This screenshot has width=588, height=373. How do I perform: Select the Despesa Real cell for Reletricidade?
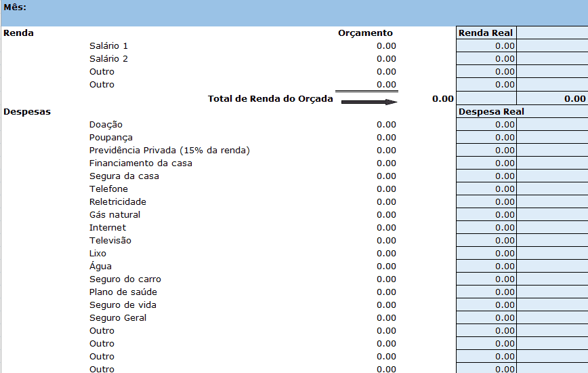tap(486, 202)
